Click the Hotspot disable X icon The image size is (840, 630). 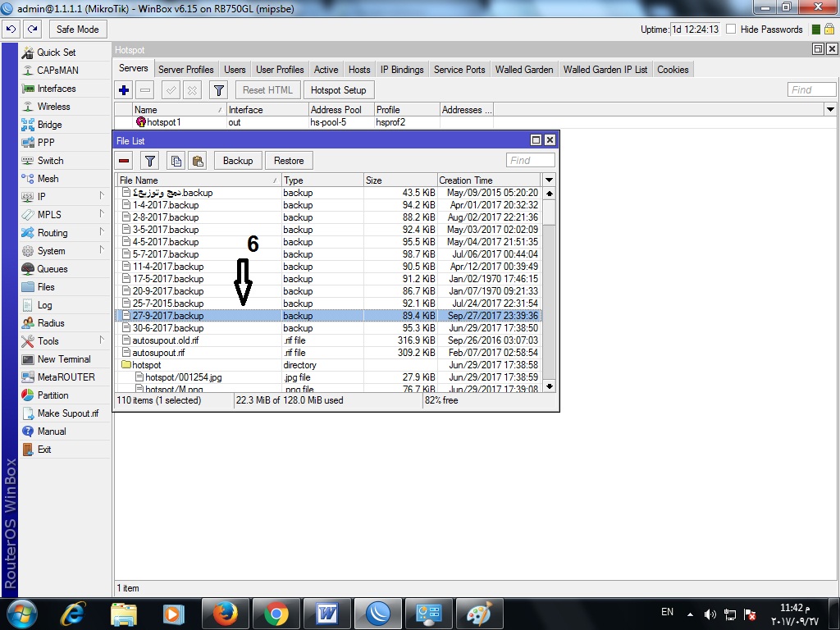click(192, 90)
